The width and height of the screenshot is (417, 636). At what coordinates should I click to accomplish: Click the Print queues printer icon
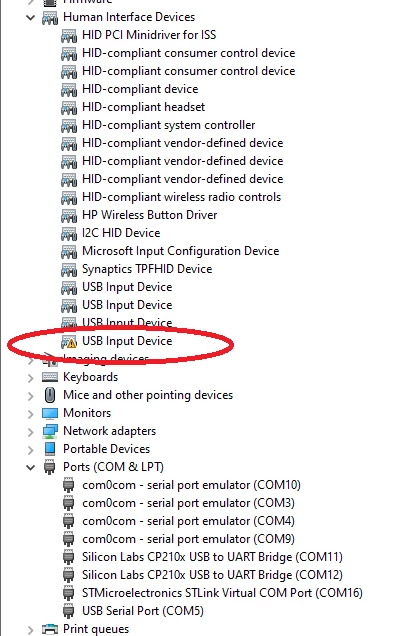coord(50,629)
